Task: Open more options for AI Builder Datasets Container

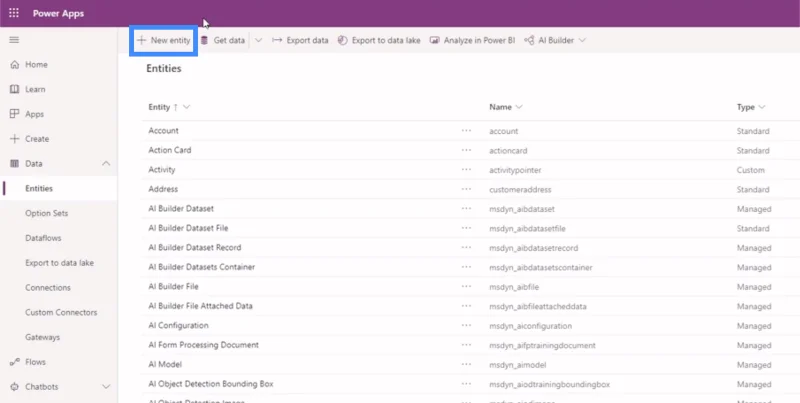Action: [x=466, y=267]
